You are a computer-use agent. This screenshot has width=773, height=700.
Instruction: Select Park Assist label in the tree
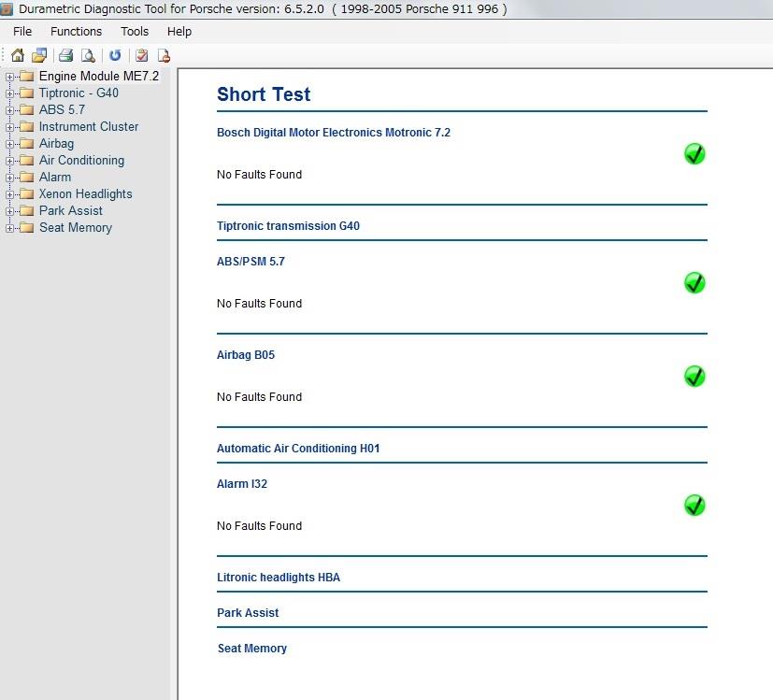(71, 210)
